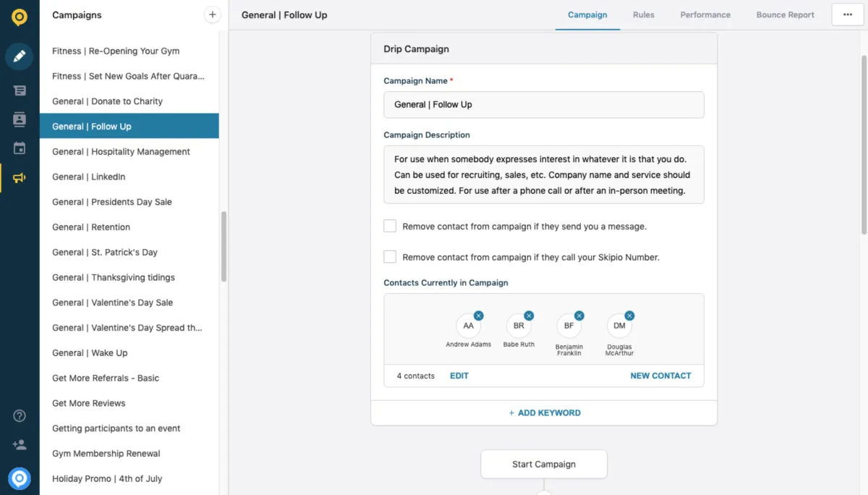
Task: Select the calendar icon in sidebar
Action: tap(19, 148)
